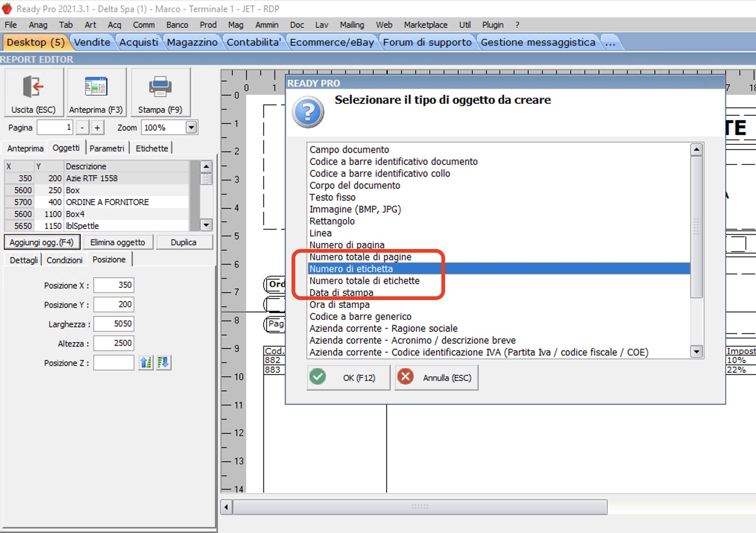Select Immagine (BMP, JPG) type
Image resolution: width=756 pixels, height=533 pixels.
coord(499,209)
